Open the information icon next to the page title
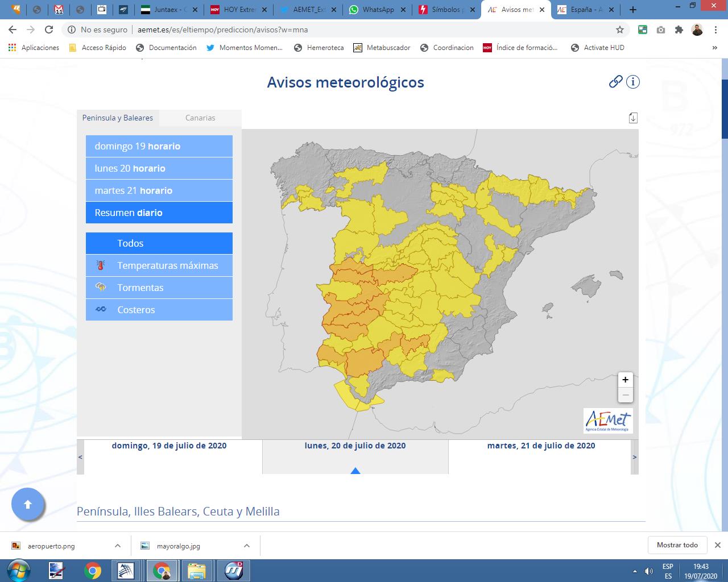 point(633,82)
